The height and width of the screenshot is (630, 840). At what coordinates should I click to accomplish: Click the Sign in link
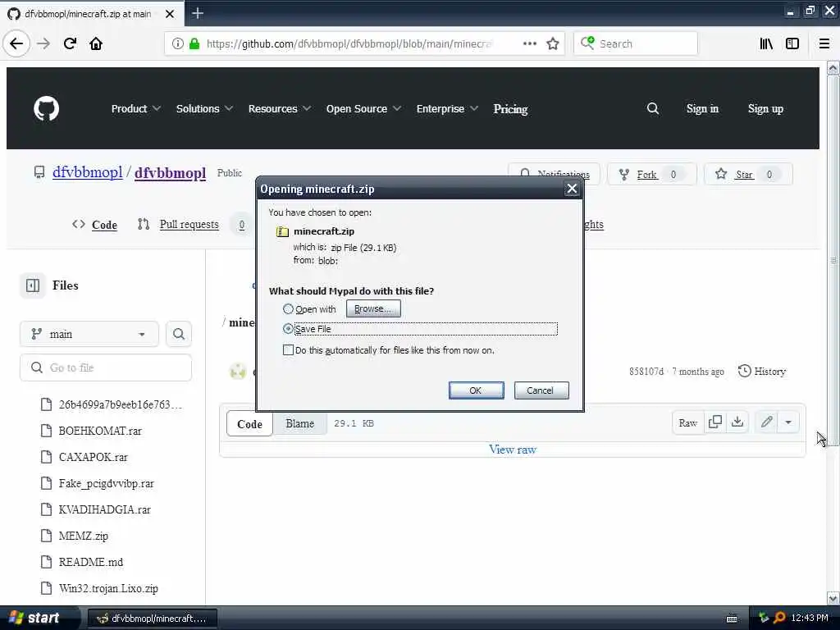click(702, 109)
